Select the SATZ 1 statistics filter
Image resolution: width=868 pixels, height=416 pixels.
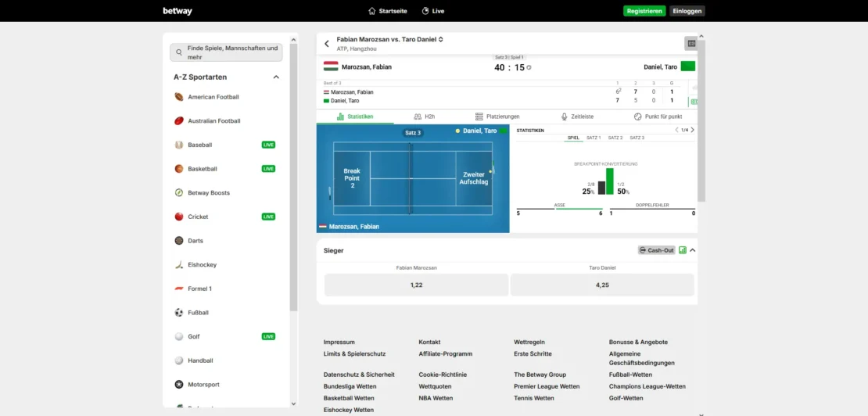click(594, 138)
